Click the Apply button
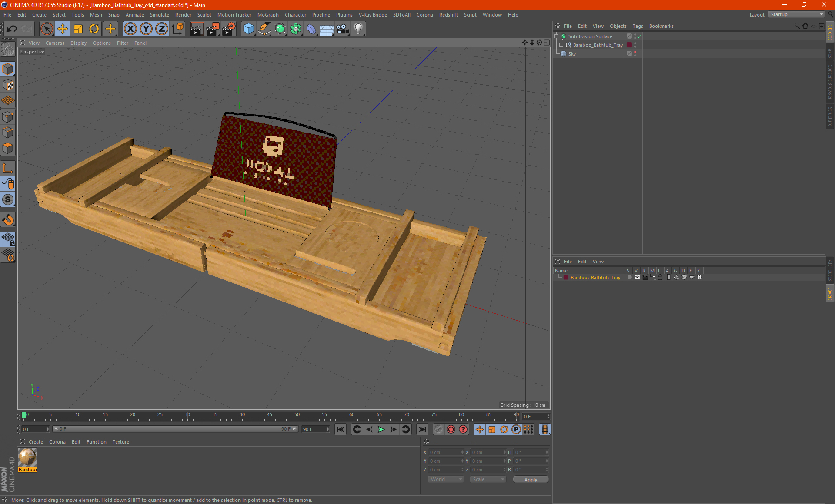Screen dimensions: 835x504 click(x=531, y=480)
